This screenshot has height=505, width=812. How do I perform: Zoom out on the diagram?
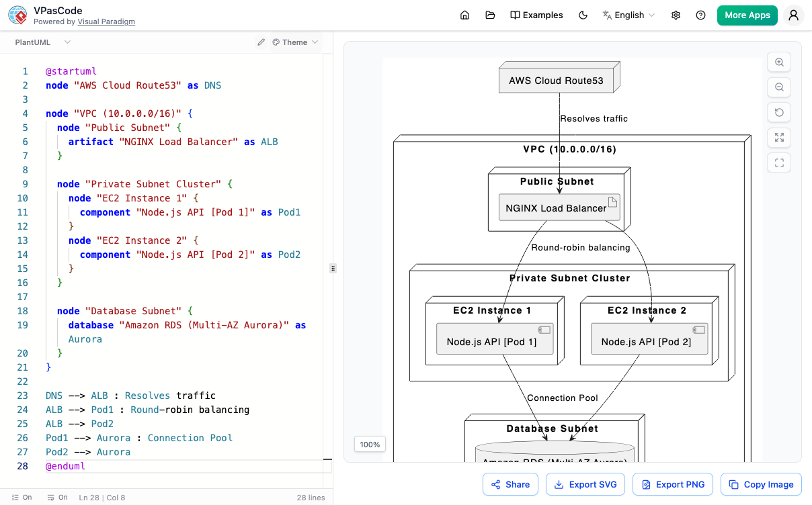click(x=779, y=87)
